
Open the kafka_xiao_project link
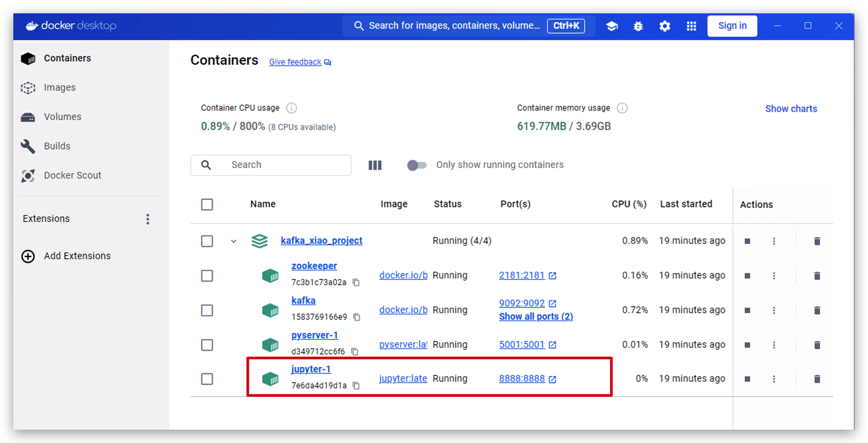pyautogui.click(x=322, y=241)
